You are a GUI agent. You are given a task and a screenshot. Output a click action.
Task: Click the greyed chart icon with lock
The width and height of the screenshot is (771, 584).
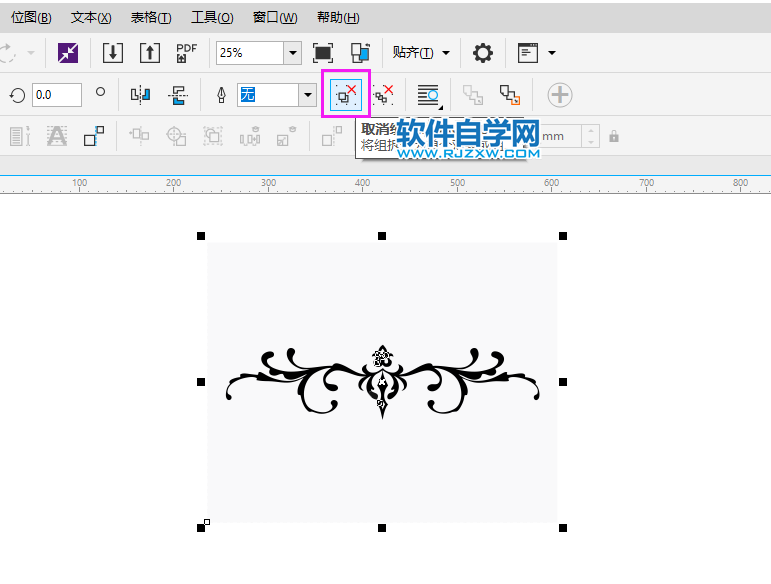tap(287, 136)
